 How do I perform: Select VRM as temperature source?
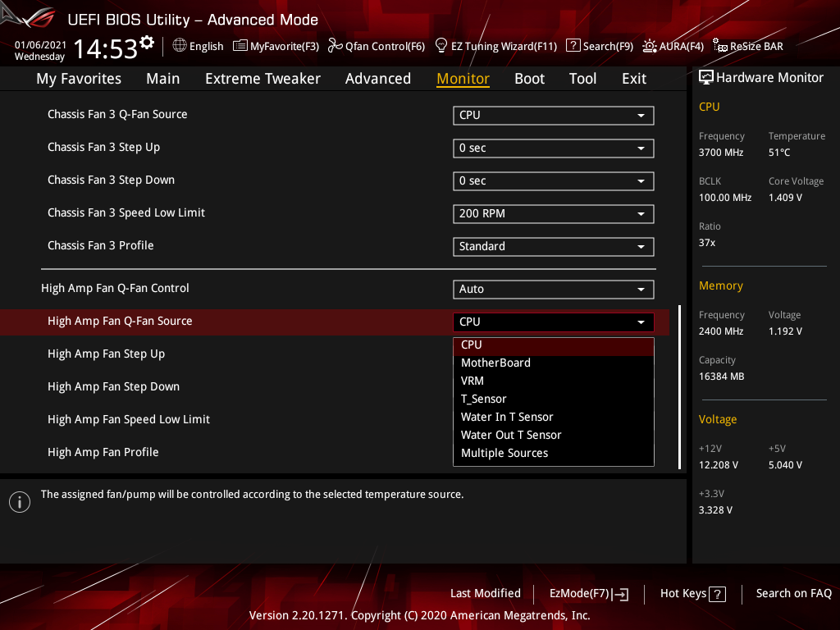[x=554, y=381]
